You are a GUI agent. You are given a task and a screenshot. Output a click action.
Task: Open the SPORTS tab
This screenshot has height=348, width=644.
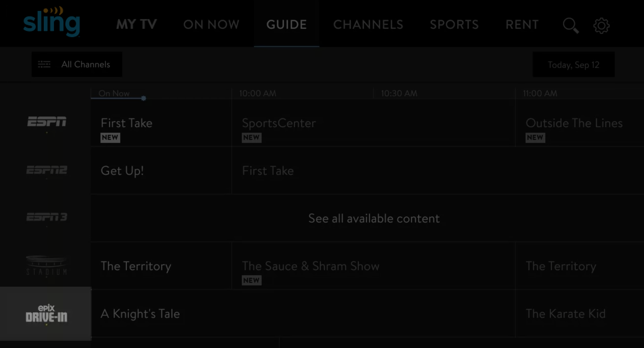tap(454, 25)
